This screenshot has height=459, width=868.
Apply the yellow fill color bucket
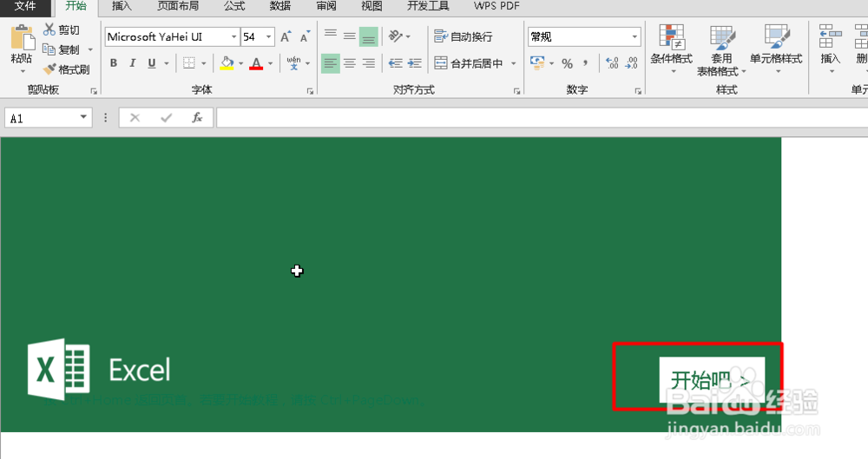click(x=227, y=63)
